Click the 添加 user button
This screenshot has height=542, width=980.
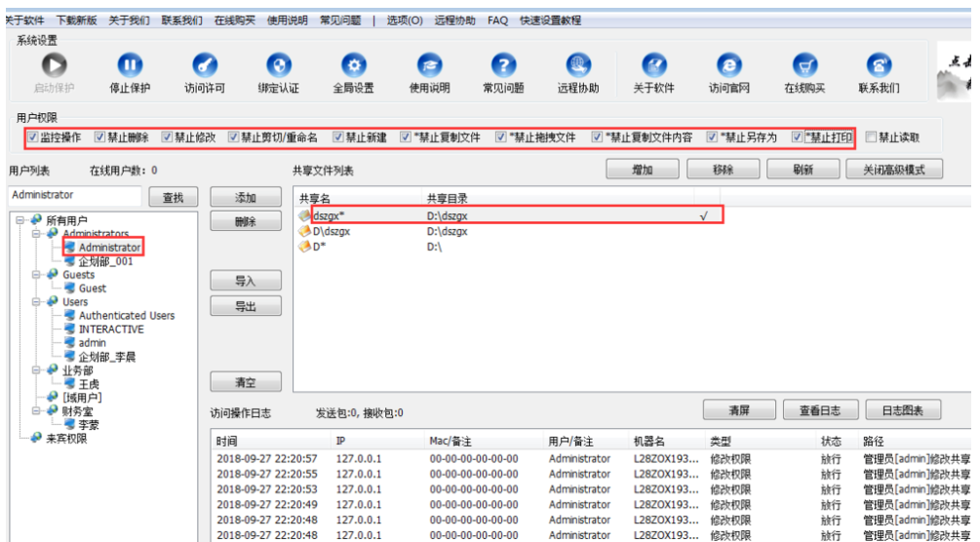tap(246, 197)
